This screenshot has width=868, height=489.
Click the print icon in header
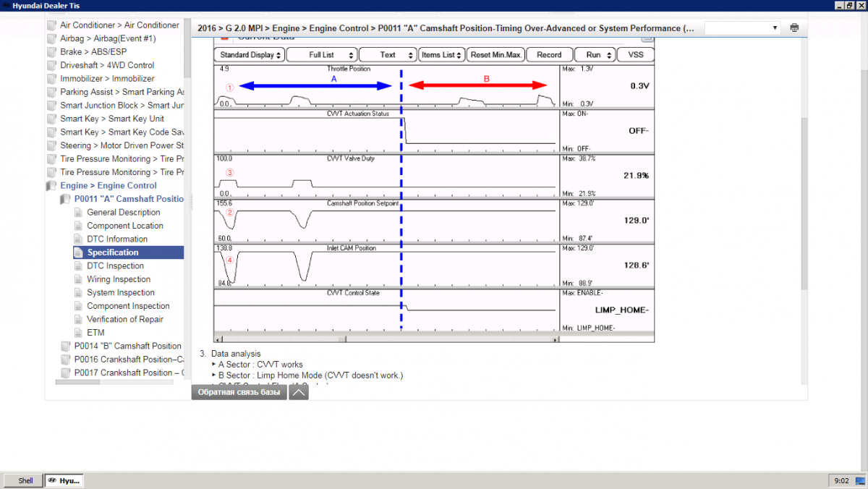click(x=794, y=28)
